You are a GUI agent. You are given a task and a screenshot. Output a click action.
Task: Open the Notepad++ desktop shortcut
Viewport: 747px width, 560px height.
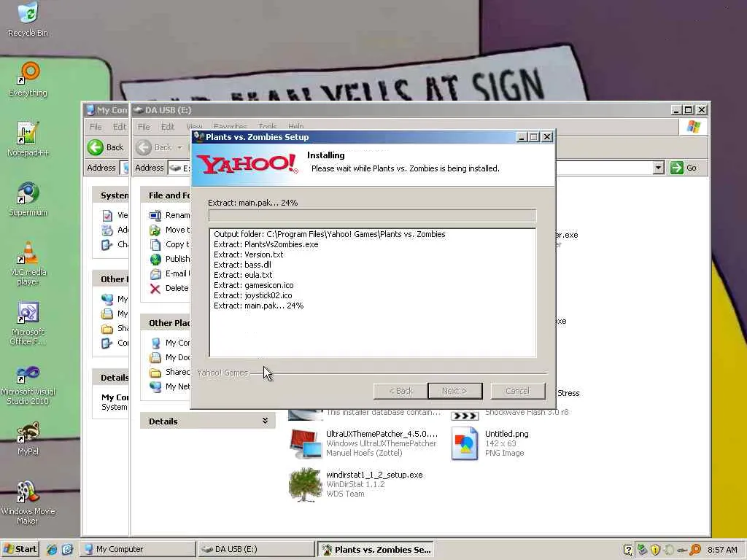tap(28, 139)
